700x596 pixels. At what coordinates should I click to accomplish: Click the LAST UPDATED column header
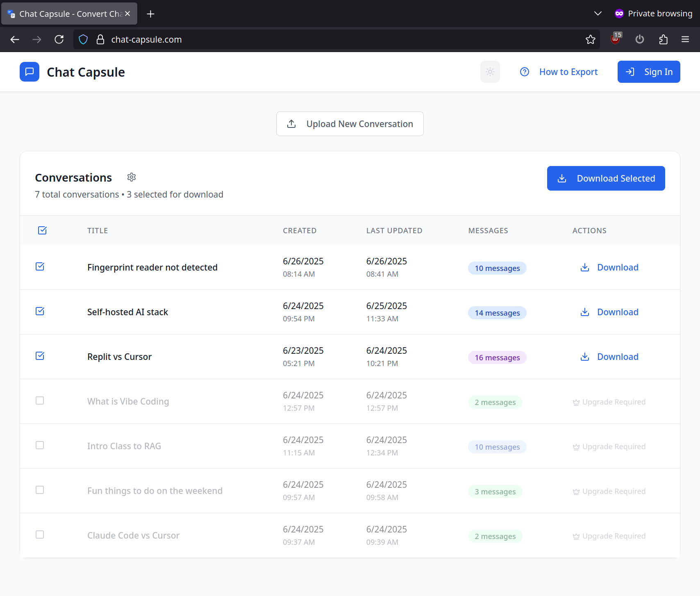pos(394,230)
